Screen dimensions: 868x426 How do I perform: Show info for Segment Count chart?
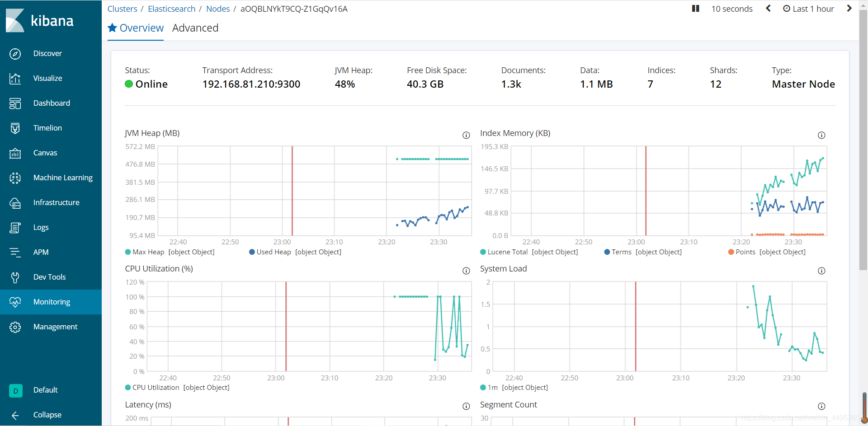(x=821, y=406)
